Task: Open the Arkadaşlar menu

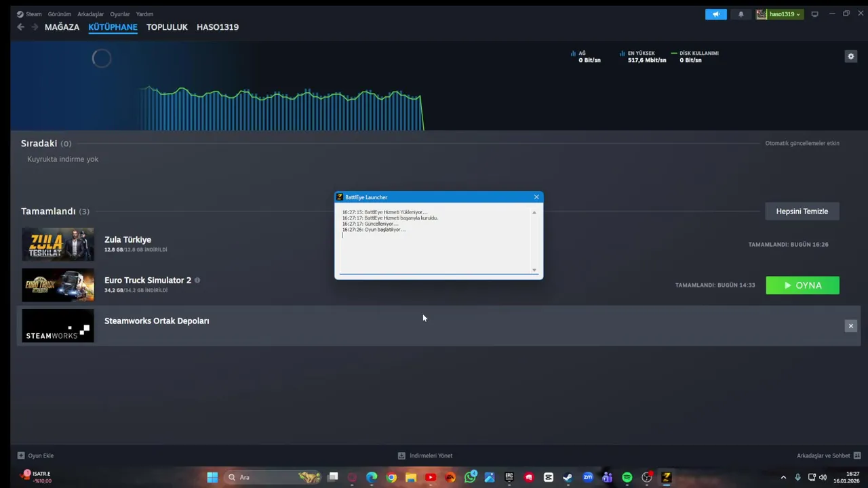Action: pyautogui.click(x=90, y=14)
